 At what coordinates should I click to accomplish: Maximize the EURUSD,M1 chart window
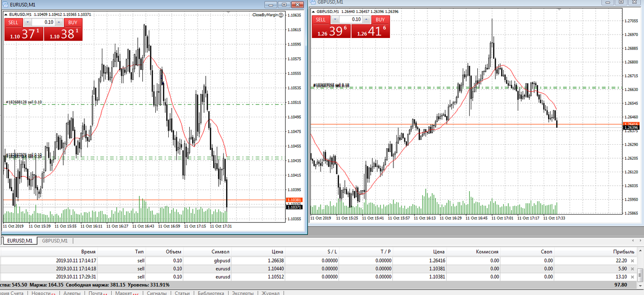click(284, 4)
